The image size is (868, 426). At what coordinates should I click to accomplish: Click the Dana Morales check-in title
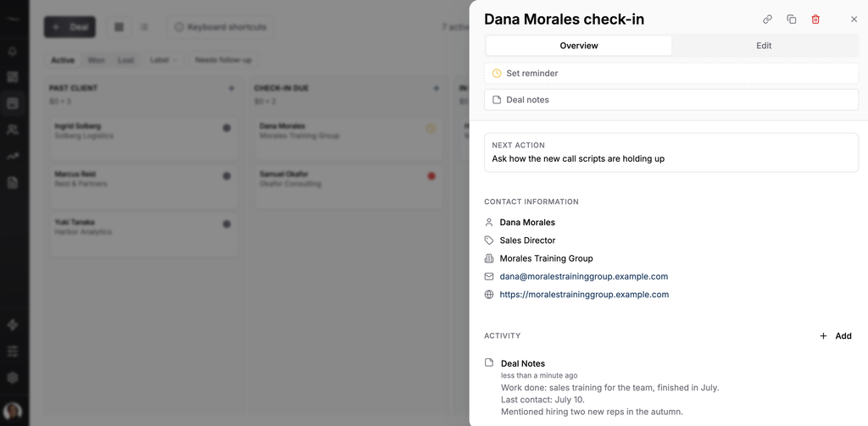click(564, 19)
